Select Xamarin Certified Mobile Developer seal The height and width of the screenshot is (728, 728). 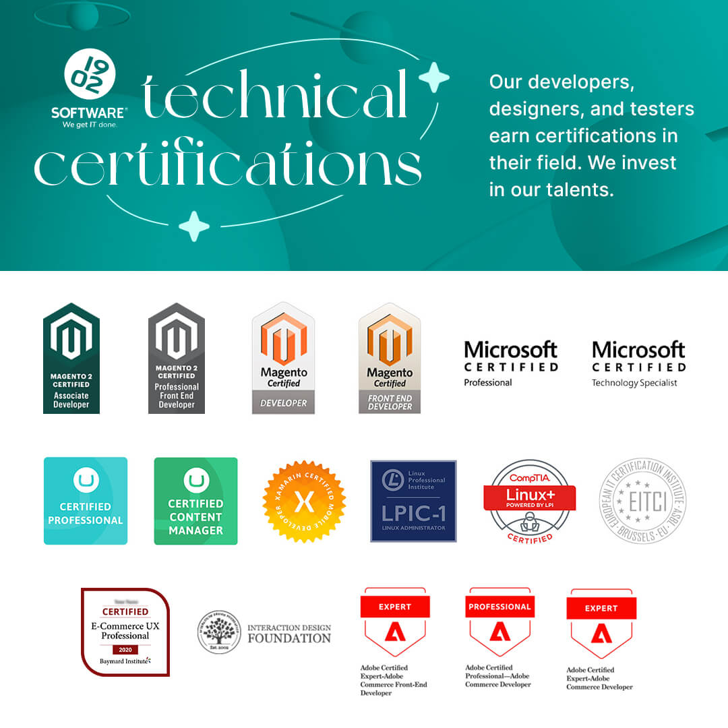[x=304, y=502]
